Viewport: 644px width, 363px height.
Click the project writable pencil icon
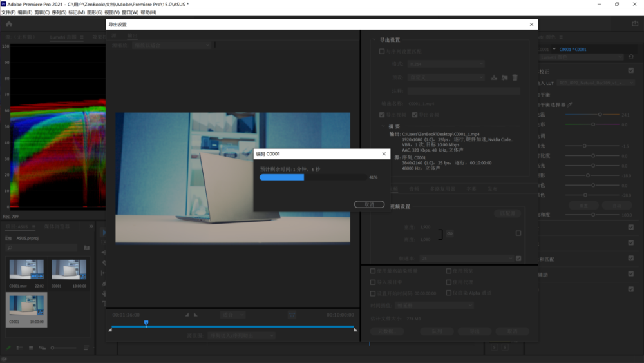tap(8, 348)
